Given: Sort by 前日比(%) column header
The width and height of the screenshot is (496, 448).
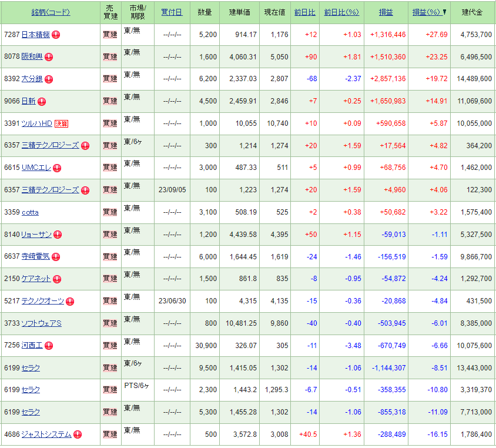Looking at the screenshot, I should (x=341, y=12).
